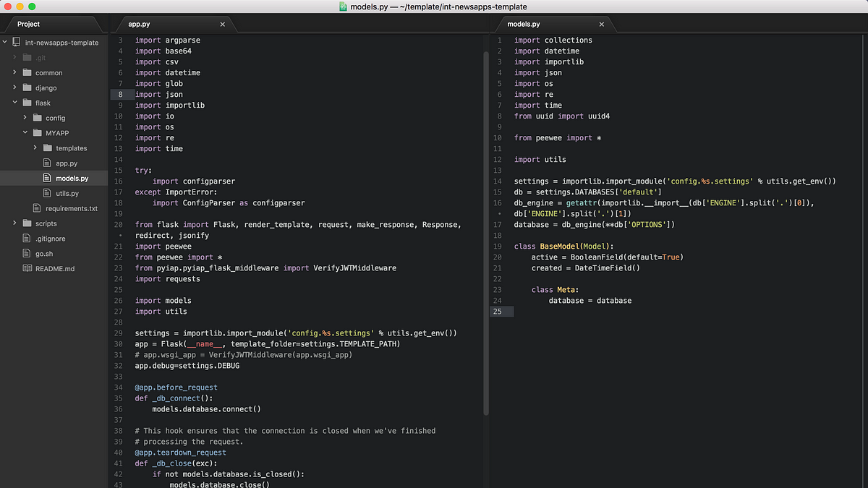Click the flask folder icon
The width and height of the screenshot is (868, 488).
pyautogui.click(x=27, y=103)
